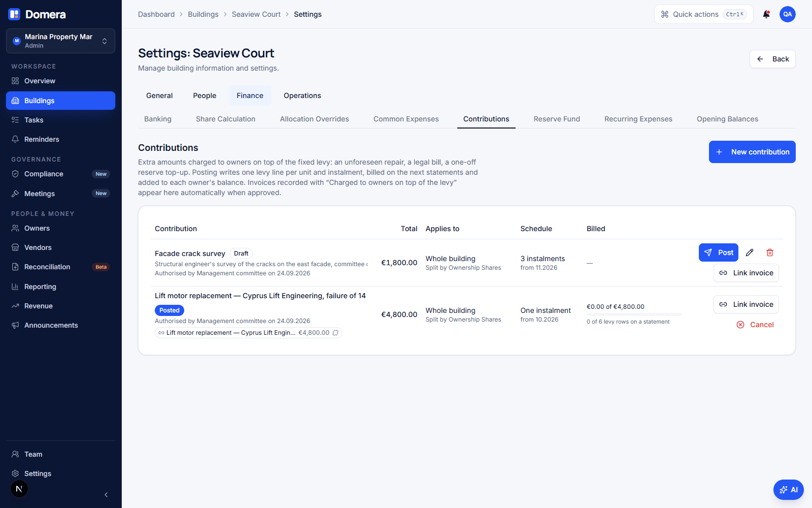Collapse the sidebar with the chevron
The image size is (812, 508).
106,495
